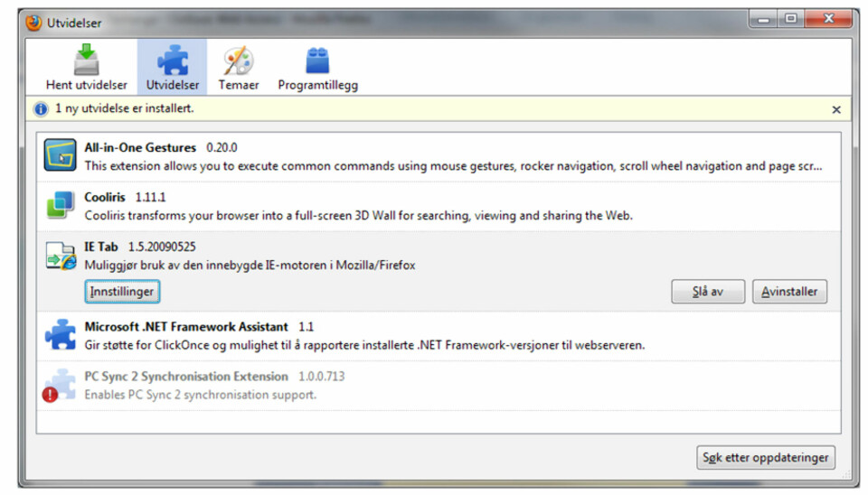Select the Cooliris extension title
Viewport: 868px width, 495px height.
tap(105, 197)
